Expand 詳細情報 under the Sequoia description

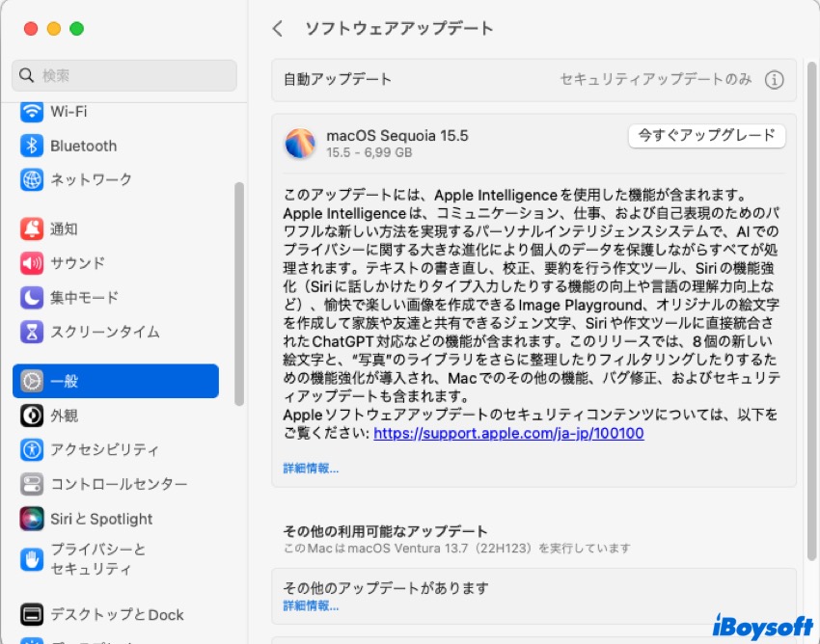pos(311,469)
